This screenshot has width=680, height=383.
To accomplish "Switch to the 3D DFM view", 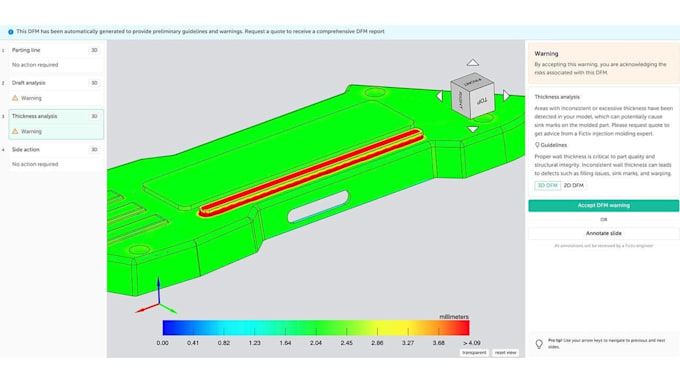I will point(547,185).
